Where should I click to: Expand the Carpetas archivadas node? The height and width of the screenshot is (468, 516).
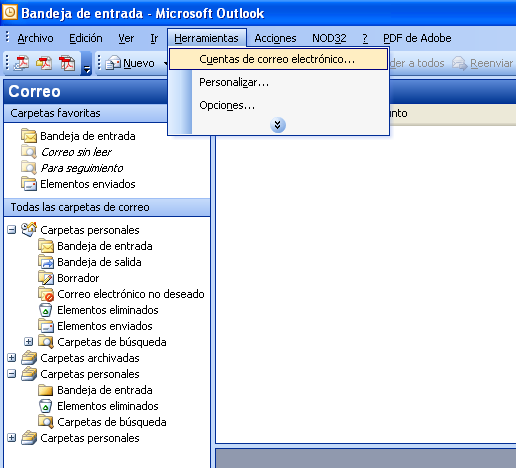pos(12,358)
